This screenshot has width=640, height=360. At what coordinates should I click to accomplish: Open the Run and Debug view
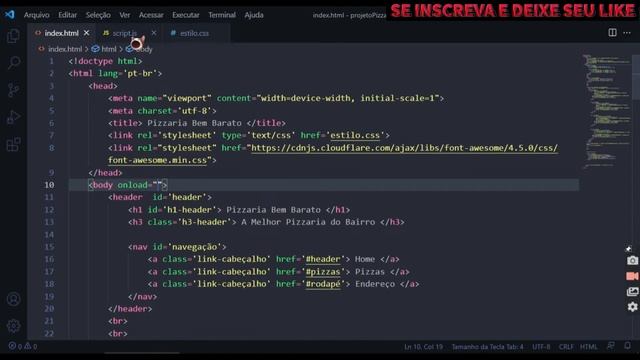(13, 117)
